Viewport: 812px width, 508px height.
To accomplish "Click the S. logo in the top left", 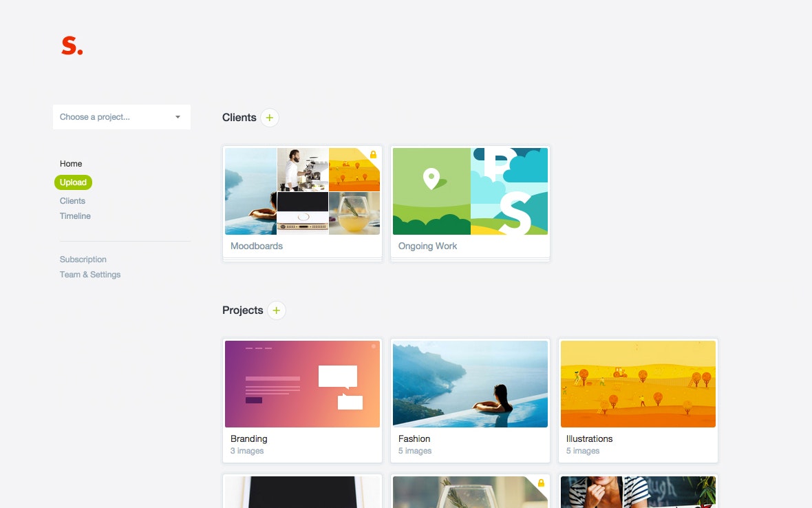I will pyautogui.click(x=71, y=45).
